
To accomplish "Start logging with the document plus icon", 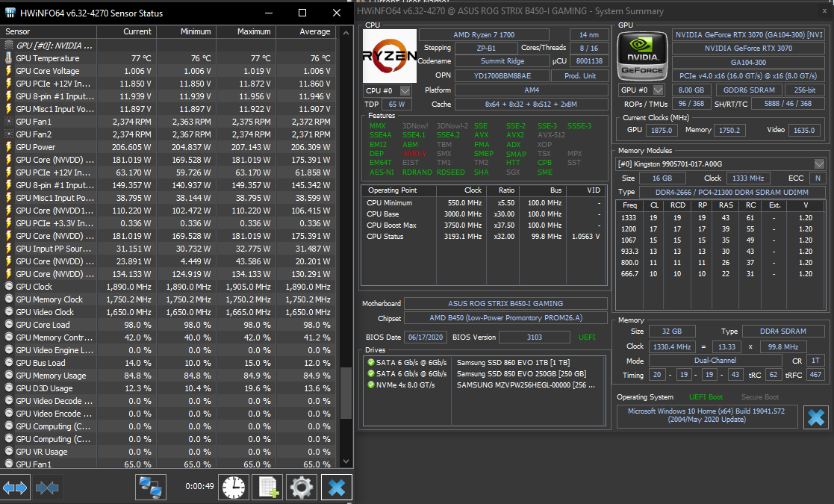I will [268, 488].
